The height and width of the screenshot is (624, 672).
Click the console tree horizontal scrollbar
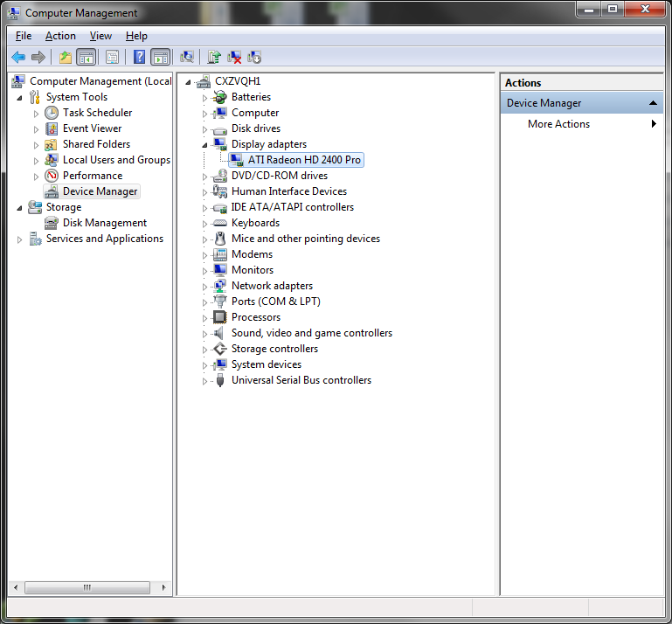pyautogui.click(x=87, y=588)
